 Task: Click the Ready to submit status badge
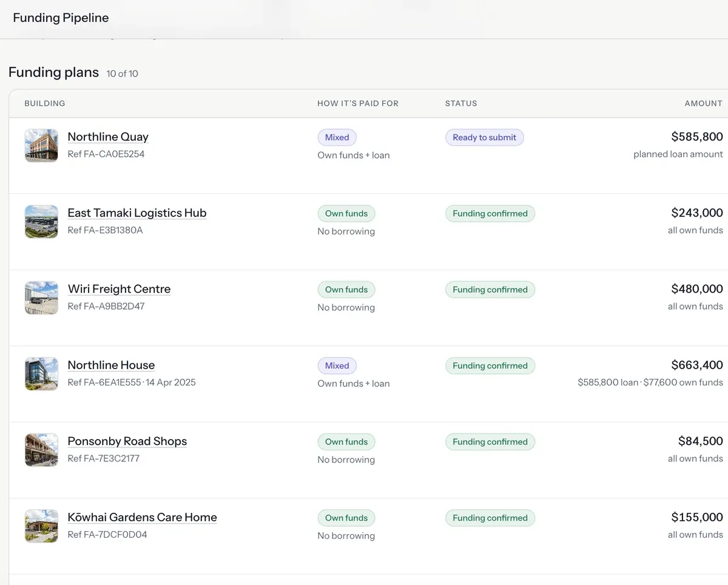(485, 138)
